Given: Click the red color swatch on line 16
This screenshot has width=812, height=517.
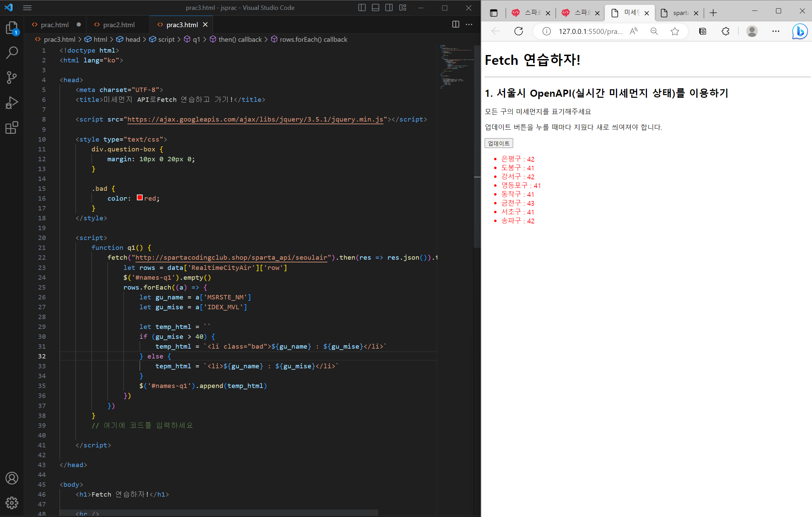Looking at the screenshot, I should click(x=140, y=198).
